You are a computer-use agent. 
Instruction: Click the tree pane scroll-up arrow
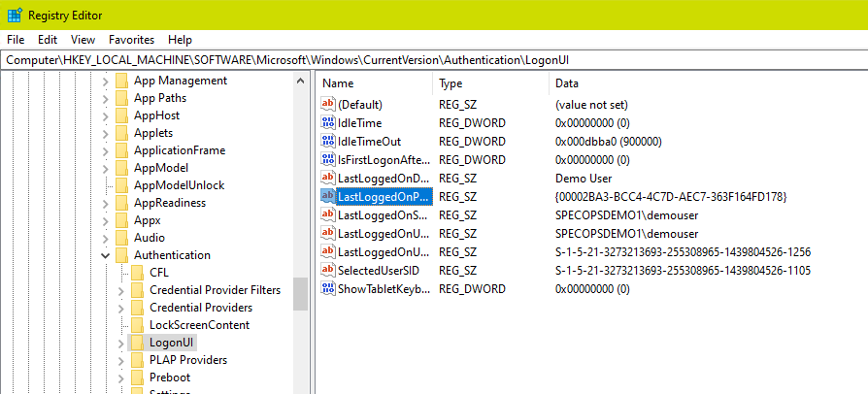pyautogui.click(x=301, y=81)
